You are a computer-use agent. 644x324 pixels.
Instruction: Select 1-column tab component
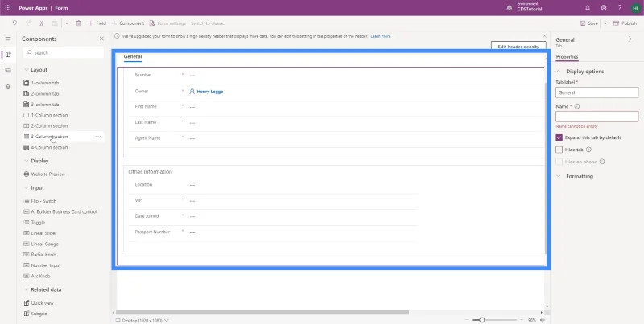click(x=42, y=83)
